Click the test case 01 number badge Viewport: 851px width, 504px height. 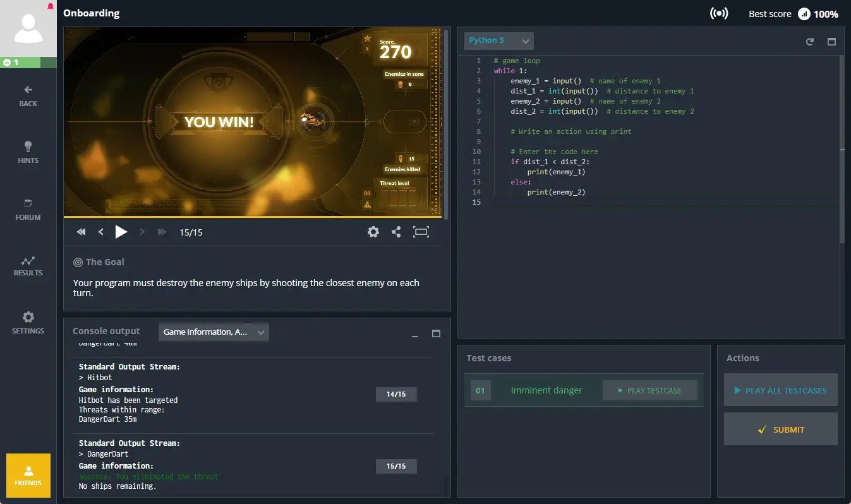point(480,390)
